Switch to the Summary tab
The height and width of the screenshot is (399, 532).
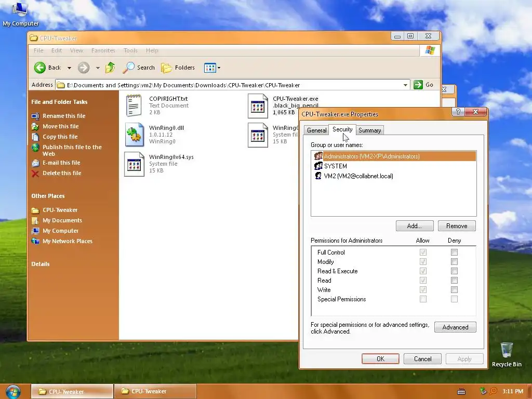[369, 130]
